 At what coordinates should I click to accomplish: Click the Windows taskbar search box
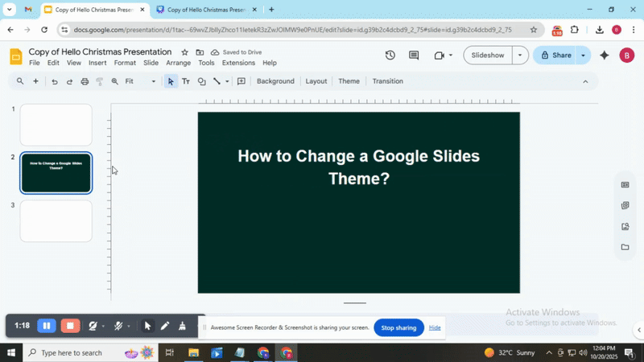point(71,352)
